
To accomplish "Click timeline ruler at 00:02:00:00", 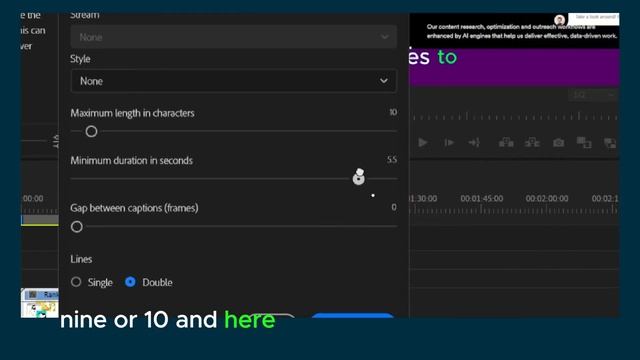I will [547, 198].
